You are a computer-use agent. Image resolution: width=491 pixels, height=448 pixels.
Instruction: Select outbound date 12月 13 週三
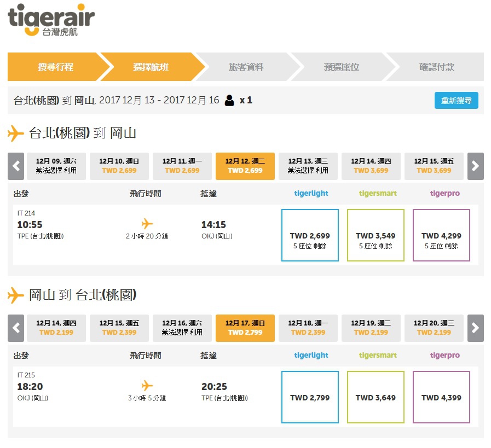(308, 166)
